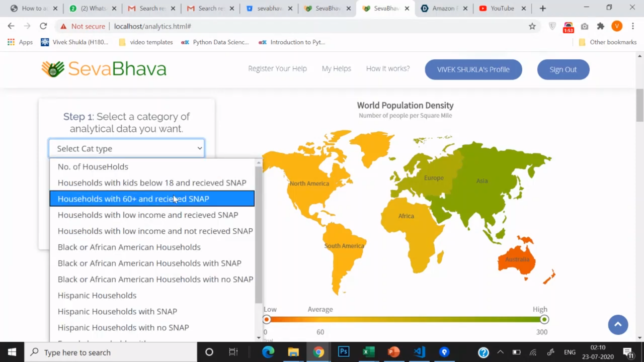Pick Households with low income and recieved SNAP
The image size is (644, 362).
(152, 215)
